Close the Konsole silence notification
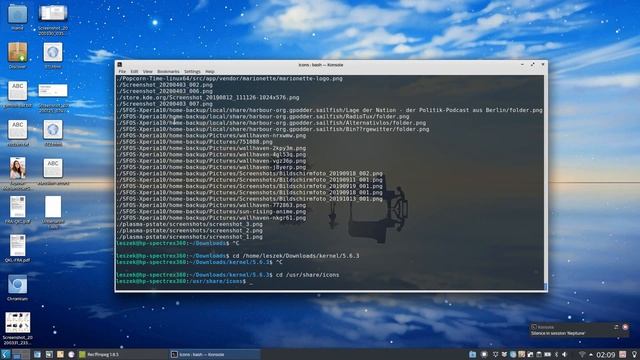The image size is (640, 360). click(625, 327)
